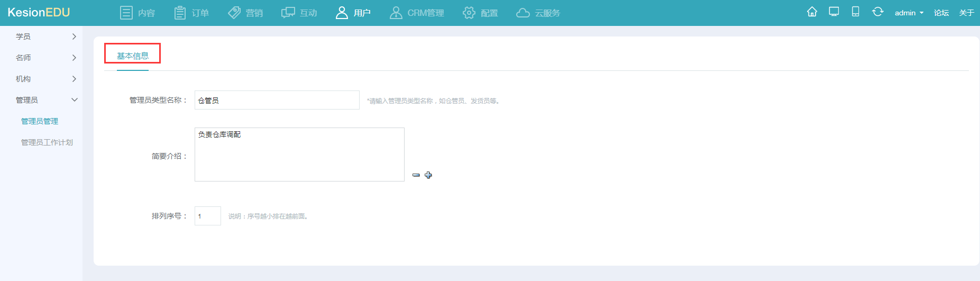
Task: Click the desktop monitor preview icon
Action: tap(834, 12)
